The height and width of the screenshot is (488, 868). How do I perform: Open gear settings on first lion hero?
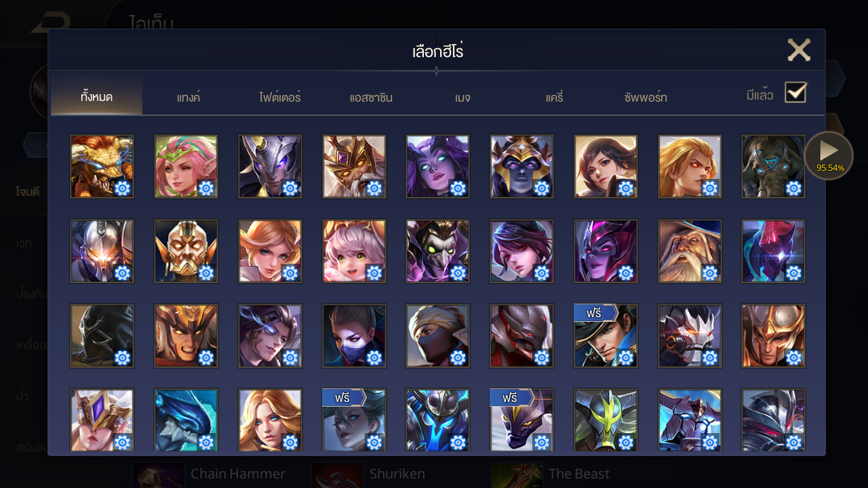[123, 188]
